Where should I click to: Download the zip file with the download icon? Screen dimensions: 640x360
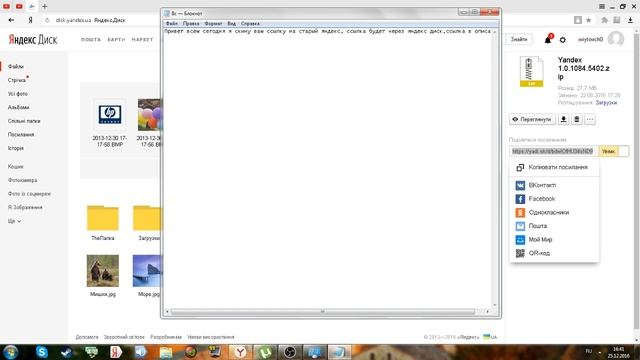(x=563, y=119)
